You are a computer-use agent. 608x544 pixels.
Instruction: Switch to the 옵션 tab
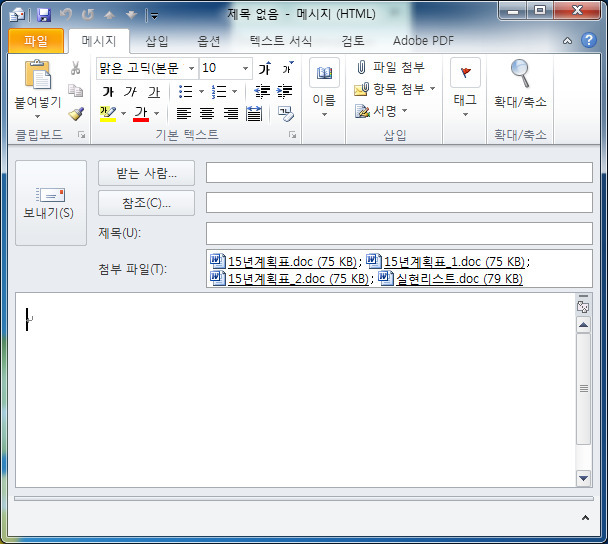(209, 41)
